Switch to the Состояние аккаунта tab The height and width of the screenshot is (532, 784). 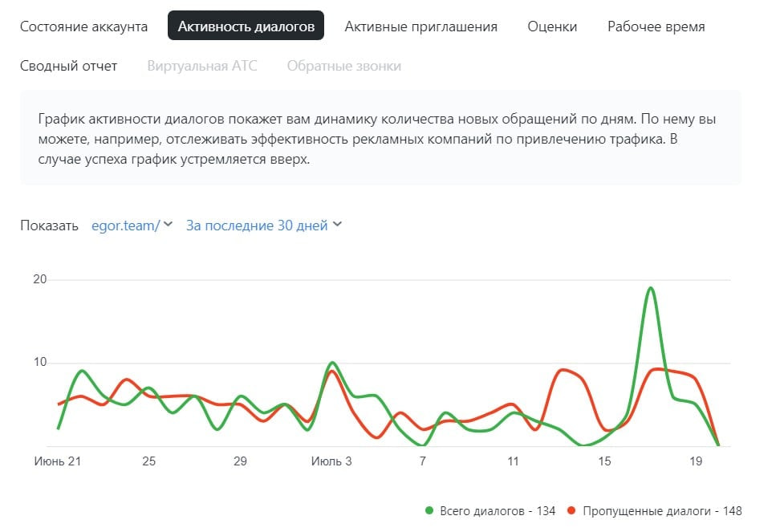(83, 26)
